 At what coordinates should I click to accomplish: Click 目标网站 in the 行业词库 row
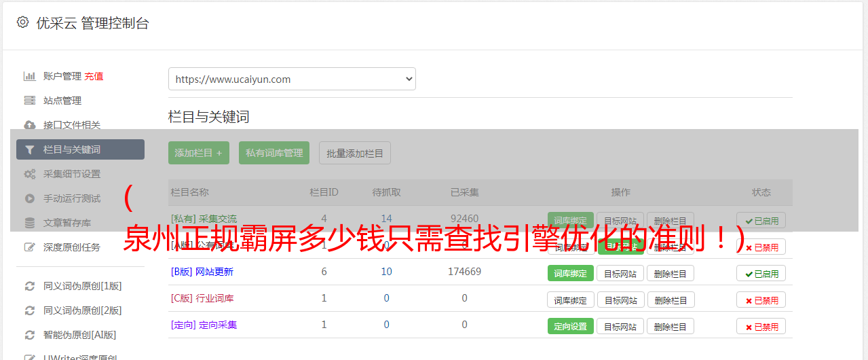(620, 300)
